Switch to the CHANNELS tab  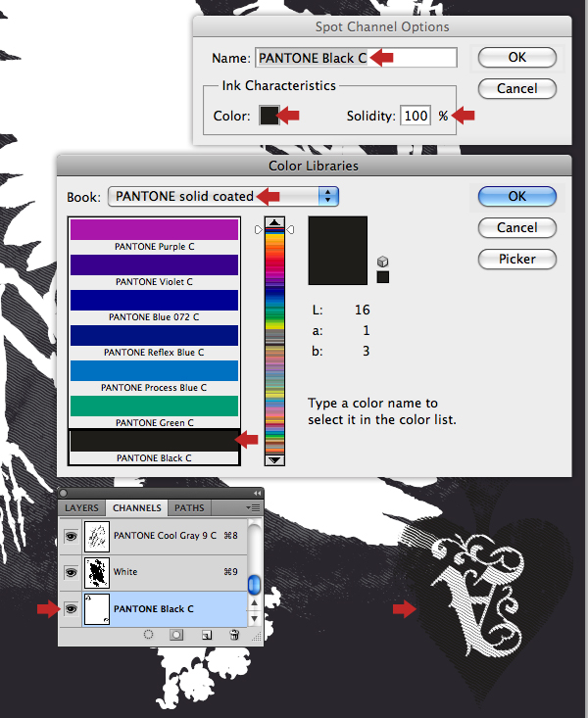click(136, 507)
